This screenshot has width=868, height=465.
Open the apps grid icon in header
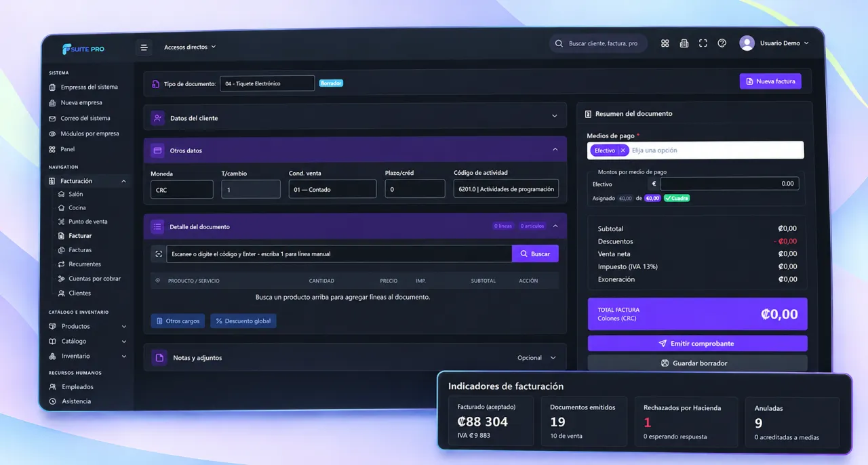pyautogui.click(x=665, y=43)
